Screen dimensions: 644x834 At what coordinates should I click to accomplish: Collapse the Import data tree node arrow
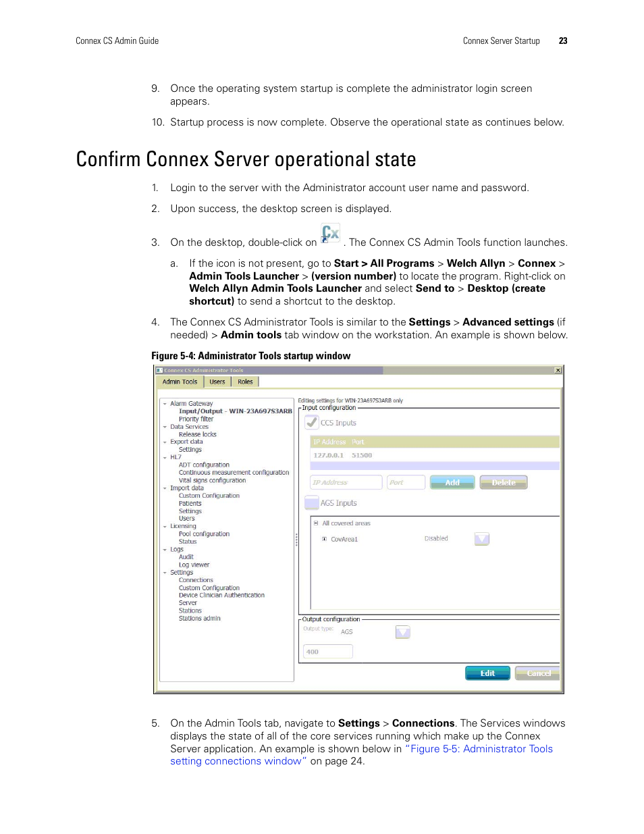click(164, 488)
